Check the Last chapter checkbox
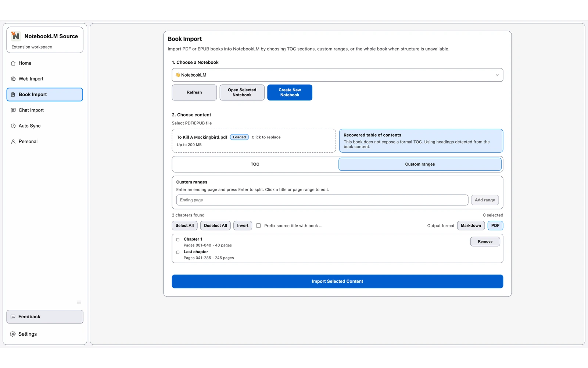 tap(178, 252)
